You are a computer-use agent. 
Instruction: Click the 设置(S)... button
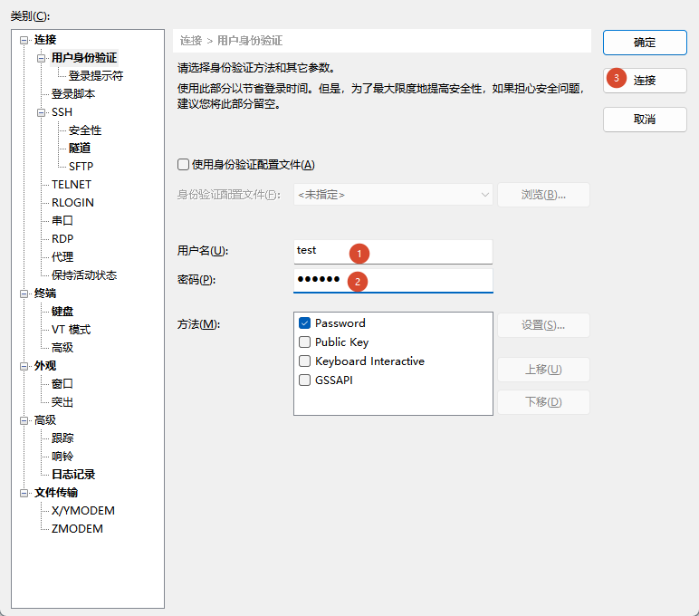click(543, 325)
